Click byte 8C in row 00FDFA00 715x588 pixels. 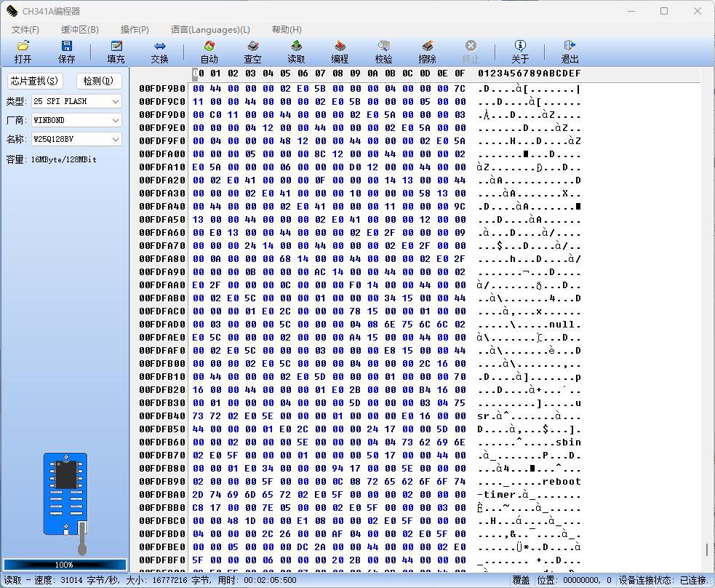321,154
